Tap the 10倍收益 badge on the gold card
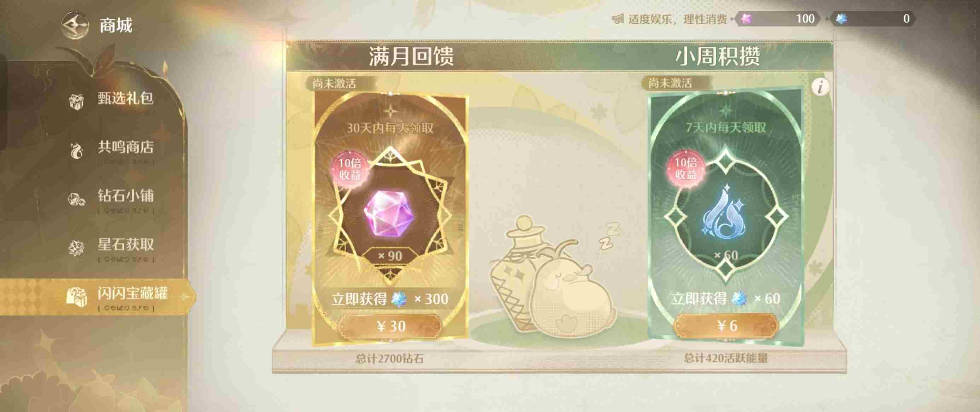This screenshot has height=412, width=980. pos(350,169)
